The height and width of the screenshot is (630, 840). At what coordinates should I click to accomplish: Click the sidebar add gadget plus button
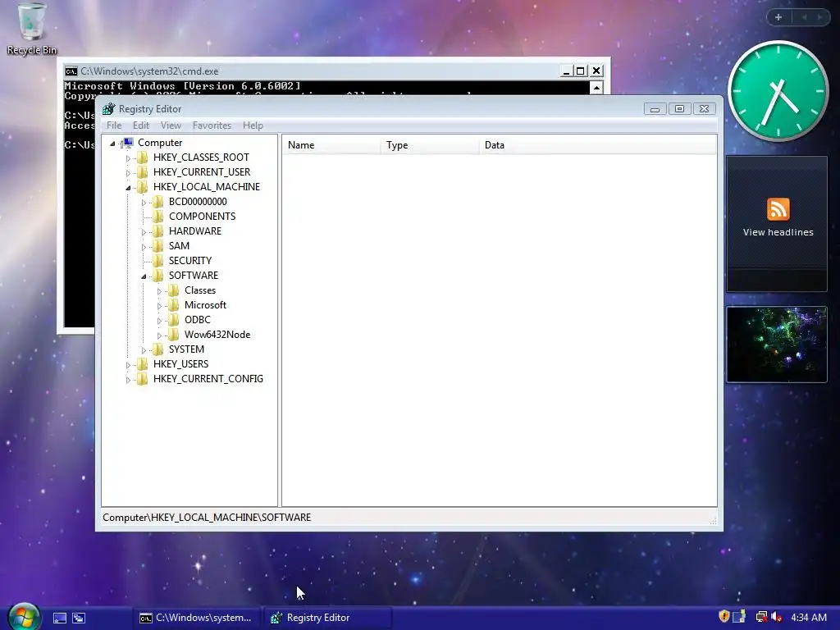pos(778,17)
